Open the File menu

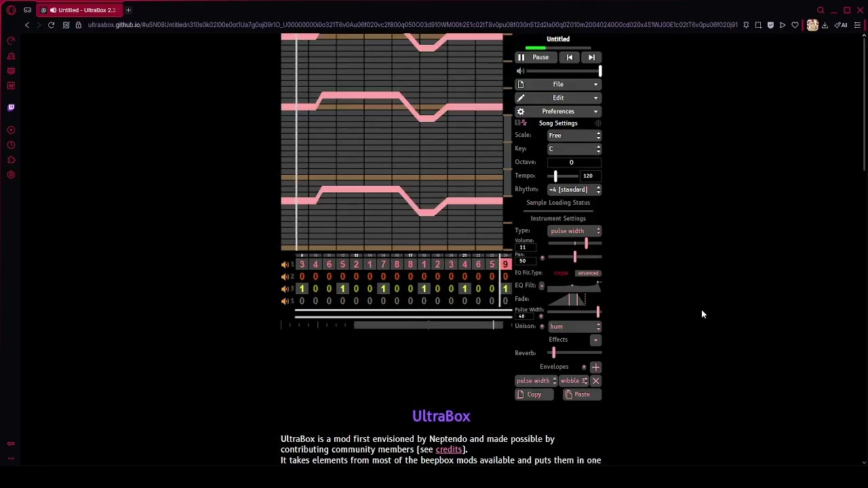click(558, 84)
